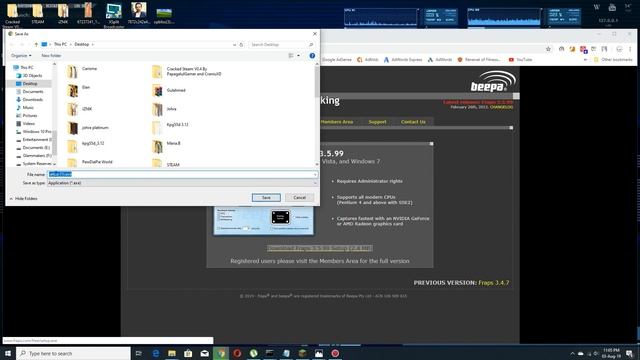Open the Contact Us tab on Fraps site
The height and width of the screenshot is (360, 640).
(413, 122)
